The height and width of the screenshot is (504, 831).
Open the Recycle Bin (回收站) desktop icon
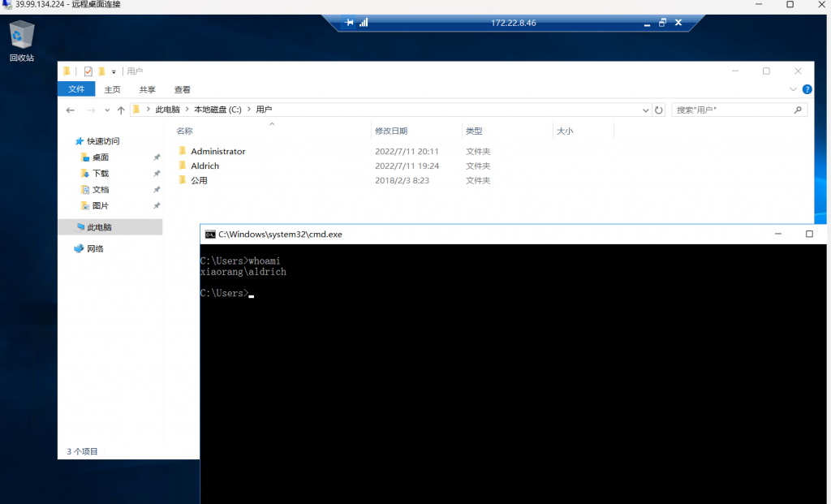(x=22, y=41)
